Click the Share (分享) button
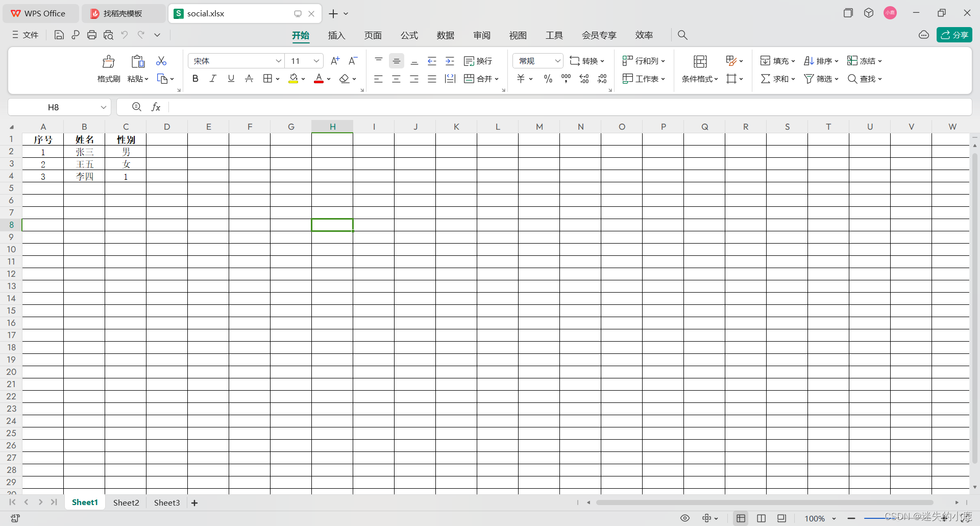Screen dimensions: 980x526 (x=954, y=35)
